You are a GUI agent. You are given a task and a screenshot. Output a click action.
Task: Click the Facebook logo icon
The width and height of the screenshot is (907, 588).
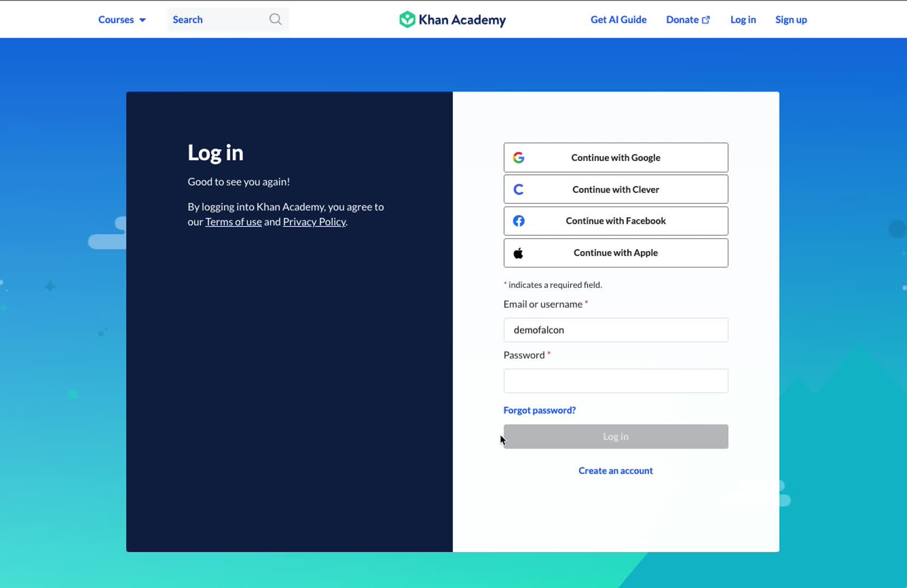(x=518, y=221)
